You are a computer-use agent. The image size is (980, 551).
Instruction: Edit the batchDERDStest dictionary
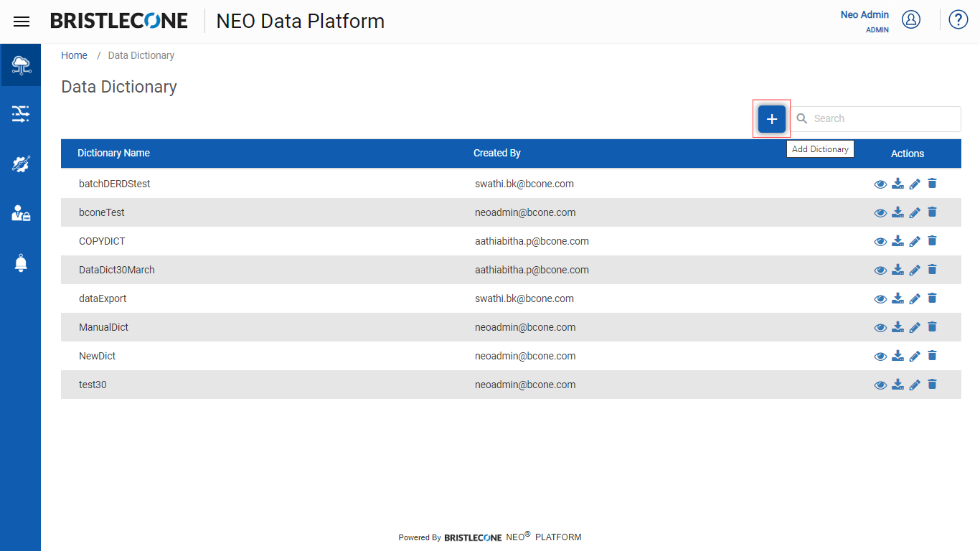[915, 184]
